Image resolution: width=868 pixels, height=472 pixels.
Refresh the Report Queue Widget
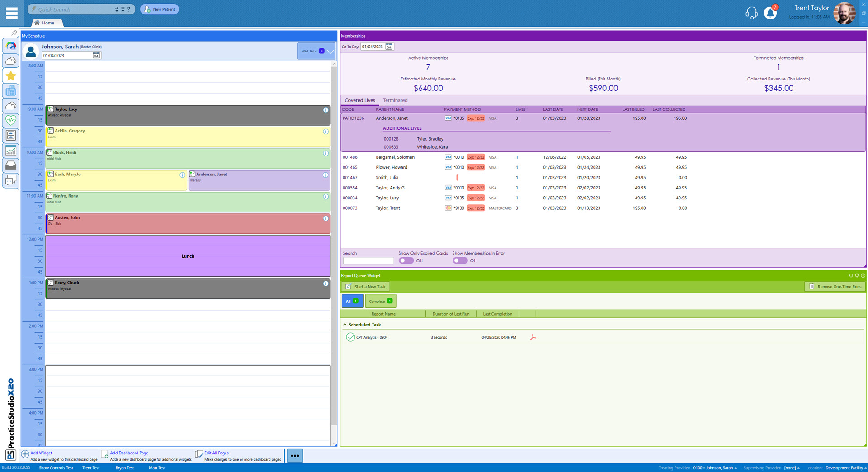pyautogui.click(x=851, y=275)
